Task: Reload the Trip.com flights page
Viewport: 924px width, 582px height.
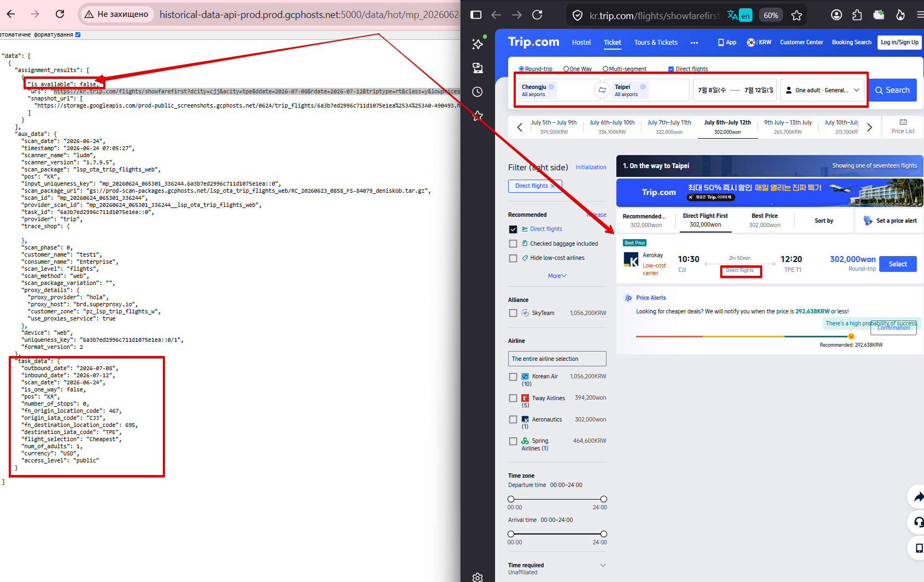Action: [x=537, y=15]
